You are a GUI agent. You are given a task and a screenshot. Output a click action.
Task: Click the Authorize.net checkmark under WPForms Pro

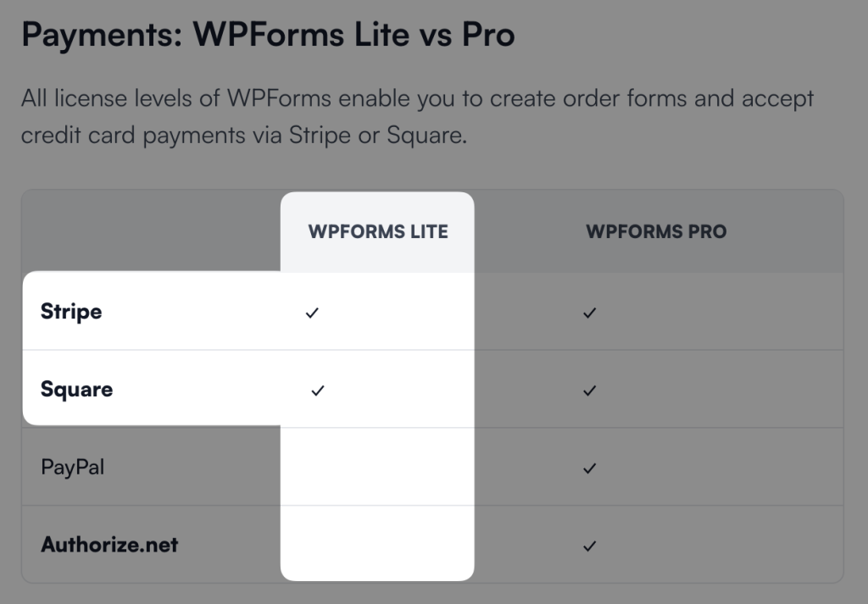590,546
